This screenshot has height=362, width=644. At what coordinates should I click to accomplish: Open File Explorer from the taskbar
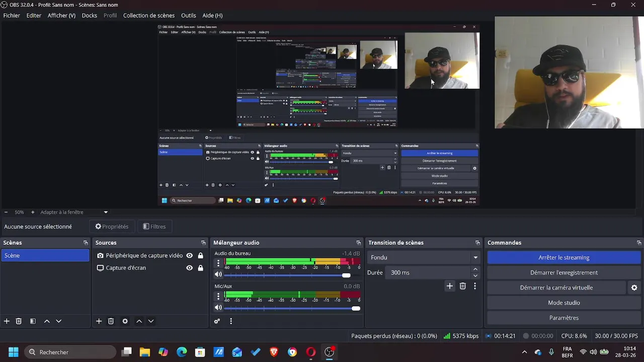coord(145,352)
